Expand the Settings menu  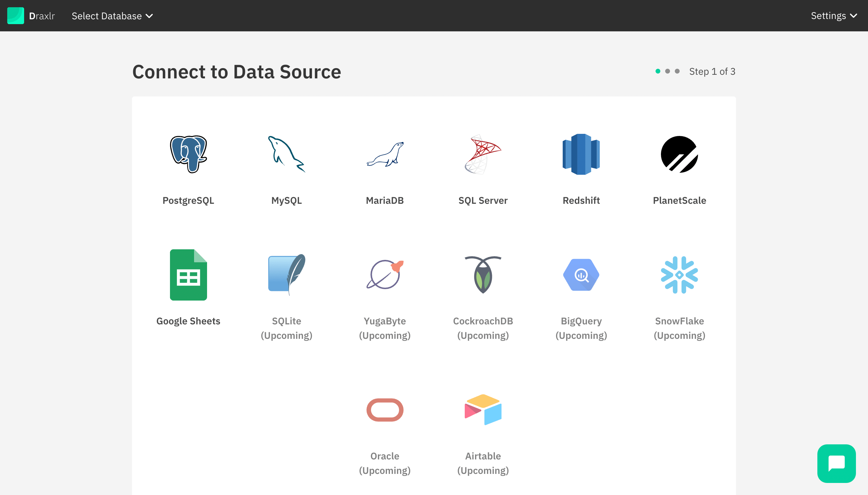pyautogui.click(x=834, y=16)
